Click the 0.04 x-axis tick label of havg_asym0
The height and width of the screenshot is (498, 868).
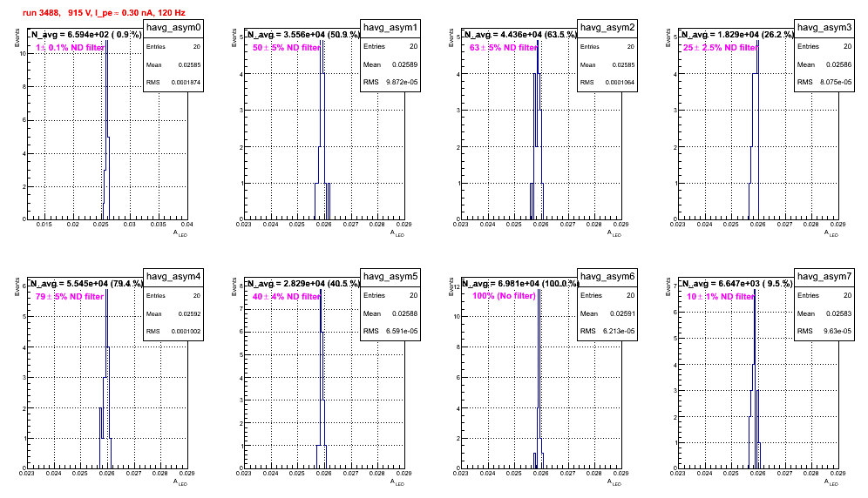tap(187, 225)
